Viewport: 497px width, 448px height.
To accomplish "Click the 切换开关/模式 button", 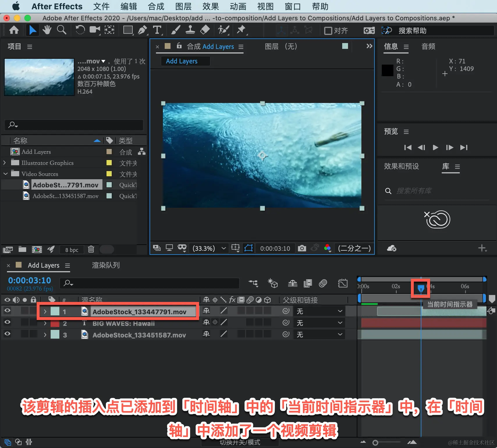I will click(x=240, y=442).
